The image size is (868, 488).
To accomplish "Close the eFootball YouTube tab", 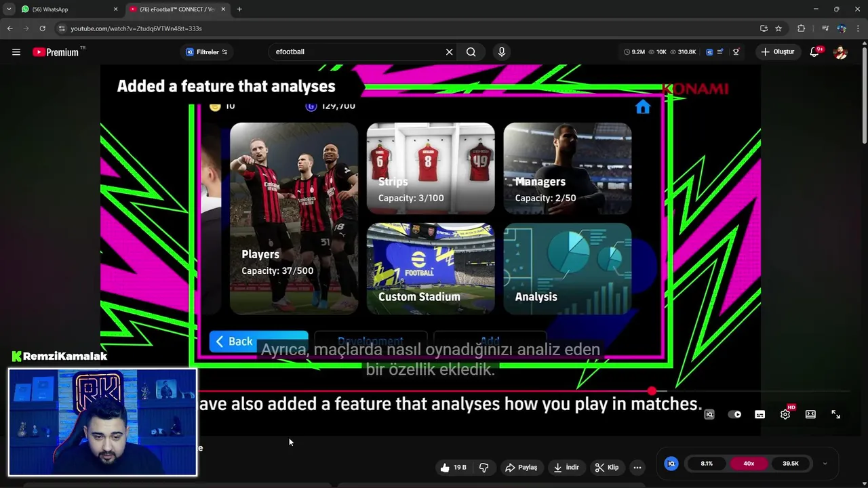I will (223, 9).
